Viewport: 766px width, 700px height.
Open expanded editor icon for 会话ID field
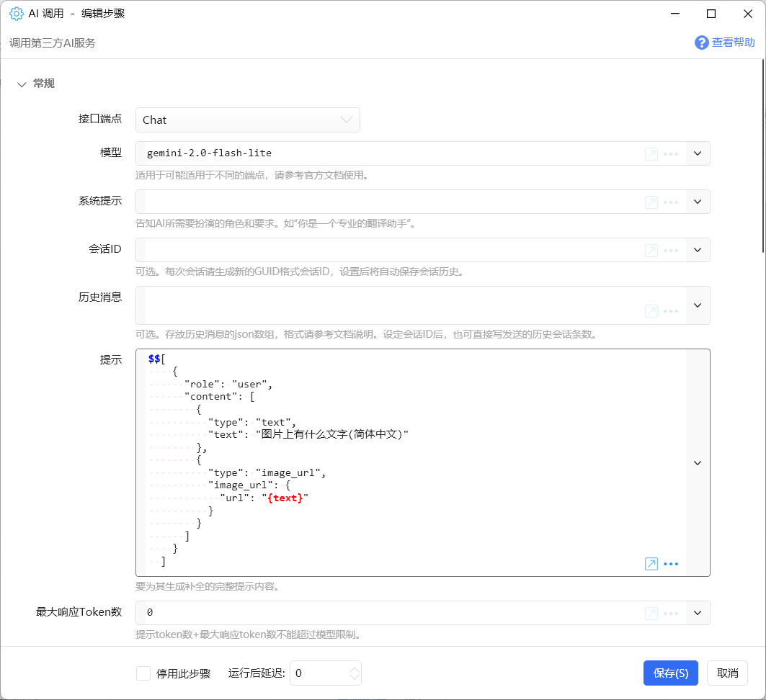pos(651,251)
